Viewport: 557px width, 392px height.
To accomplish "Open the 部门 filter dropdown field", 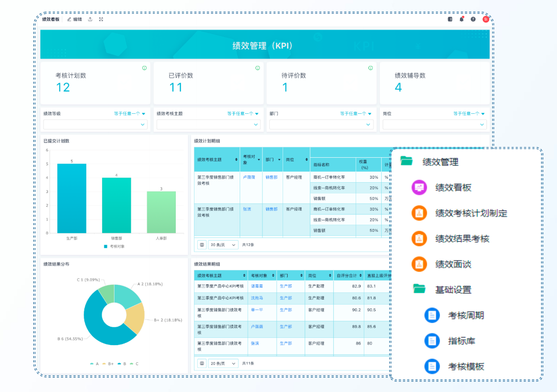I will [321, 125].
